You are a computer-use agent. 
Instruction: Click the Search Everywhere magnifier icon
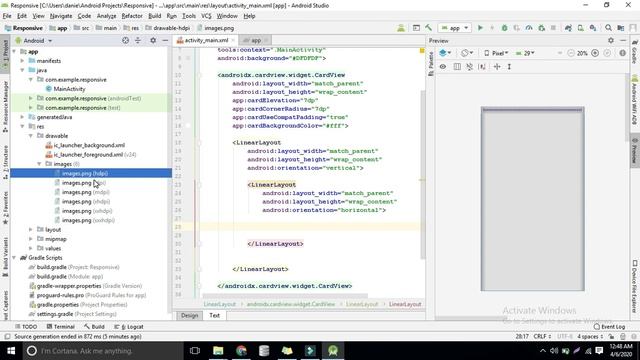pos(609,28)
